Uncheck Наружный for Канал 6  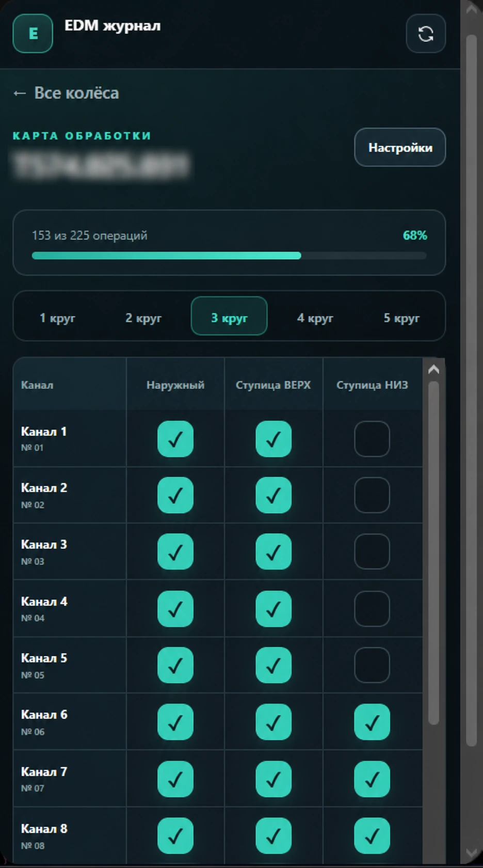[x=175, y=722]
